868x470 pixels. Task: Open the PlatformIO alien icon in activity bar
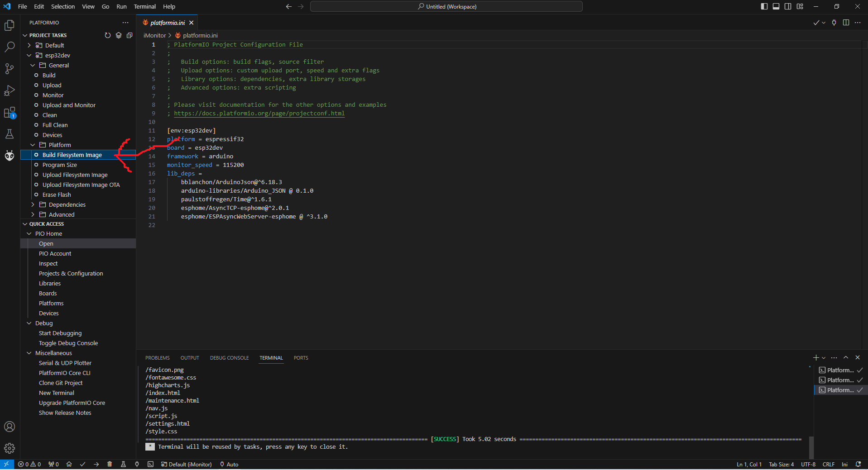(10, 156)
